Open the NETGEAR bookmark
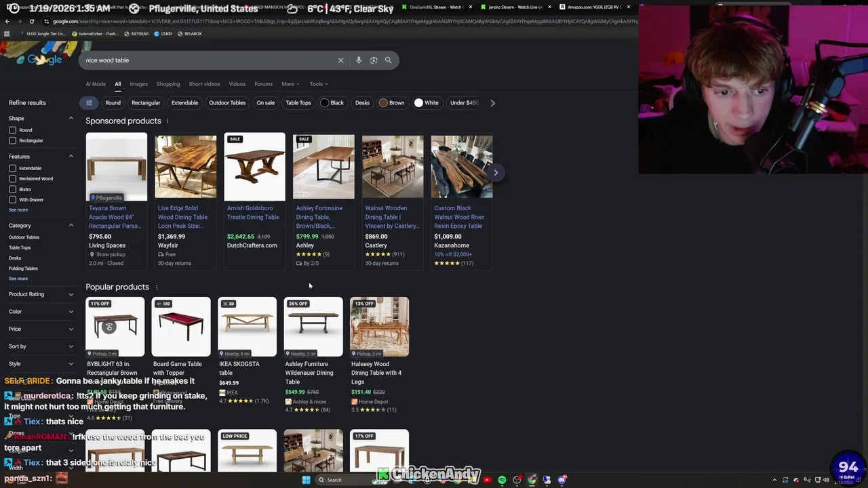Screen dimensions: 868x488 pyautogui.click(x=136, y=34)
